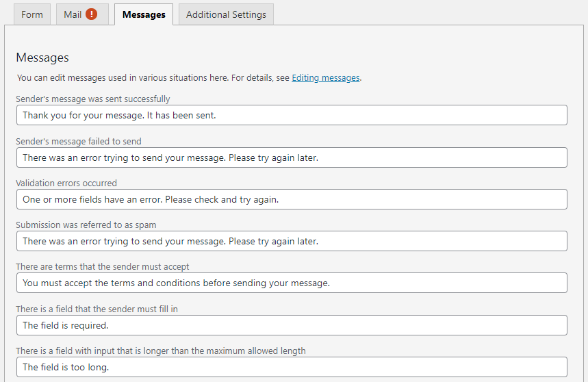The width and height of the screenshot is (588, 382).
Task: Open the Additional Settings tab
Action: [226, 14]
